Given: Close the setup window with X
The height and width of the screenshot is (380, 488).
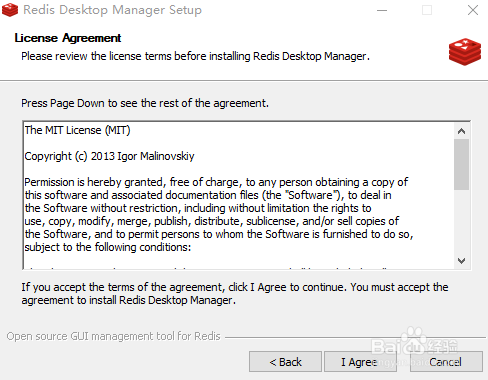Looking at the screenshot, I should coord(473,10).
